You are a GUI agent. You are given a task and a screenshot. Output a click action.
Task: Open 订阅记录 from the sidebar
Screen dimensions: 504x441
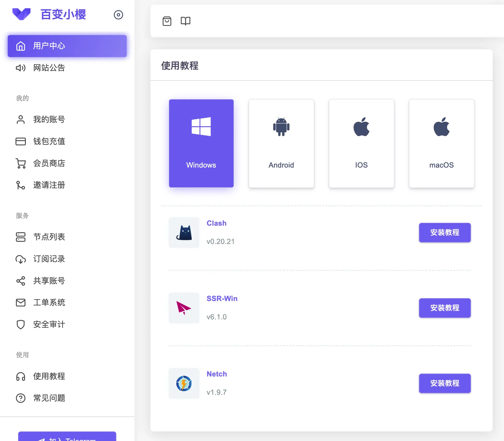click(x=49, y=259)
